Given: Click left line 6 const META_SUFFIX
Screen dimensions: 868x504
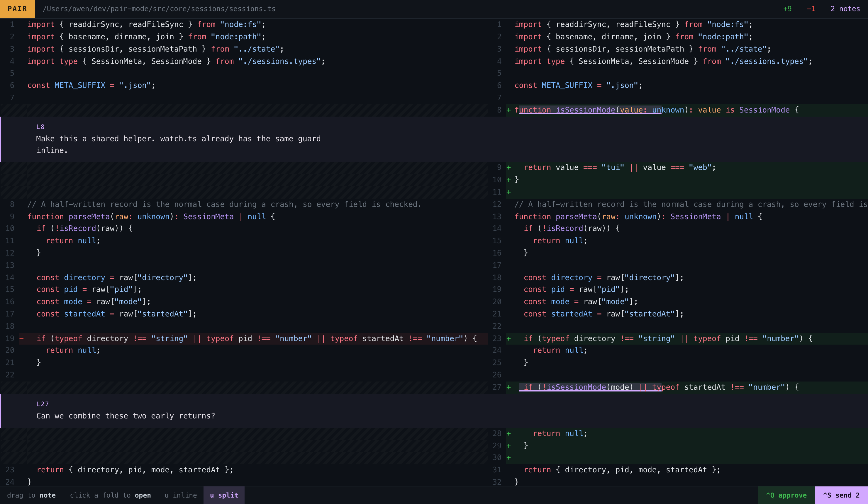Looking at the screenshot, I should point(91,85).
